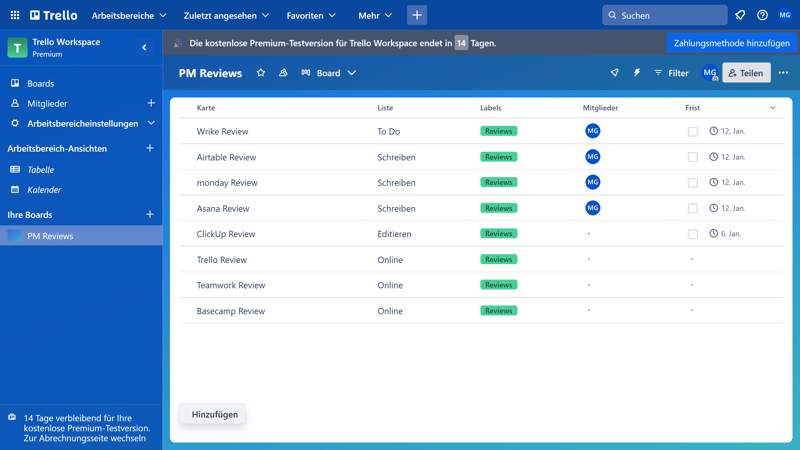Open notifications bell icon in top bar
The height and width of the screenshot is (450, 800).
pos(740,15)
